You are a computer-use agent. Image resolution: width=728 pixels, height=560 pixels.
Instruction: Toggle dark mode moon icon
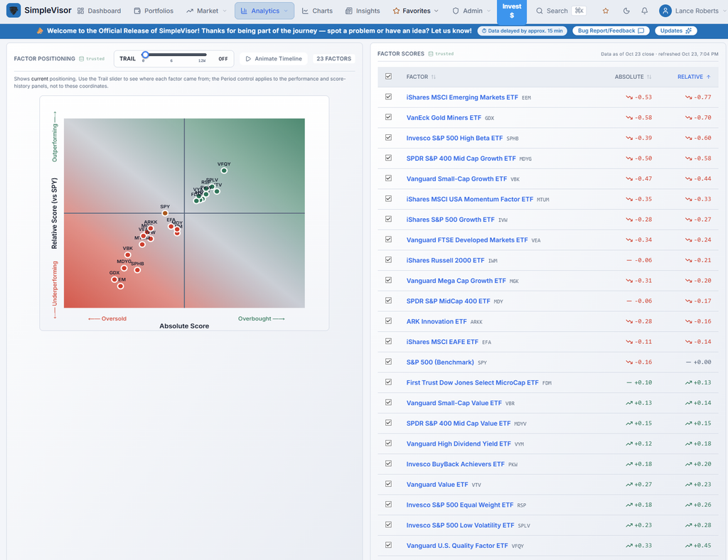(626, 11)
